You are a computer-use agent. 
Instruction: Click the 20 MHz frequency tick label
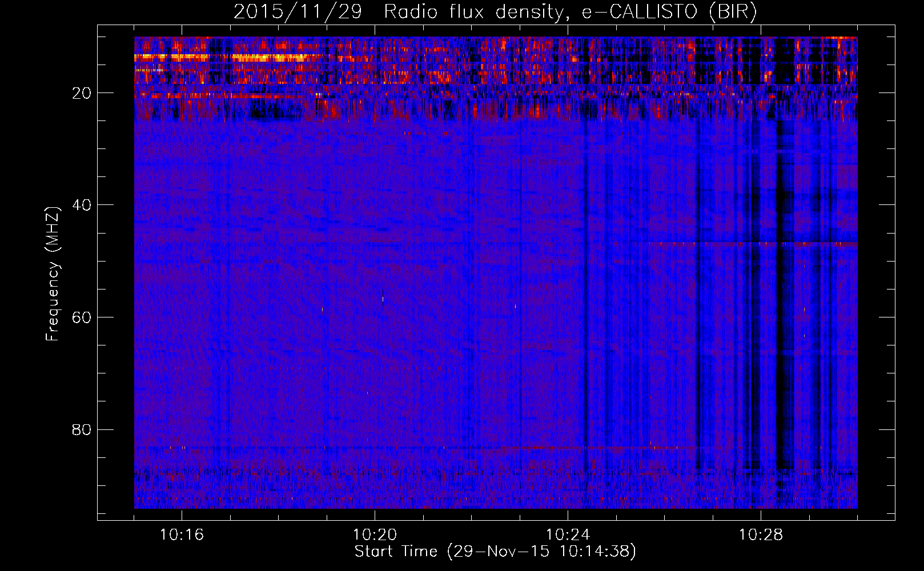(x=82, y=93)
